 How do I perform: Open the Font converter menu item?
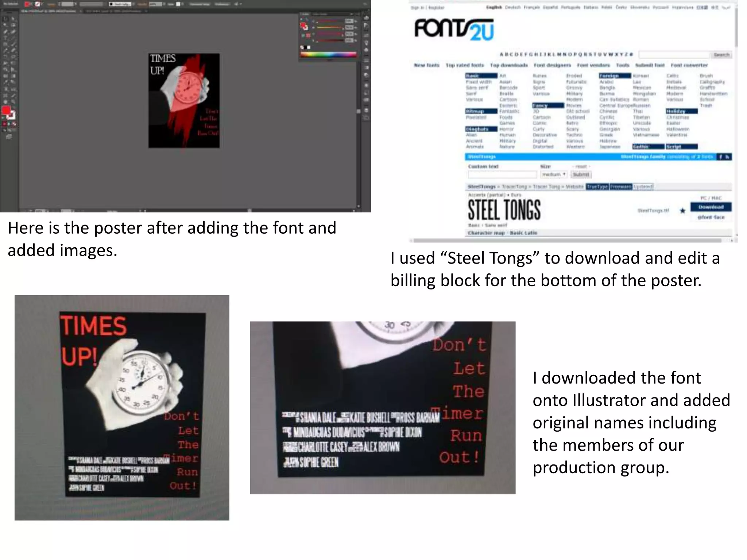click(689, 65)
